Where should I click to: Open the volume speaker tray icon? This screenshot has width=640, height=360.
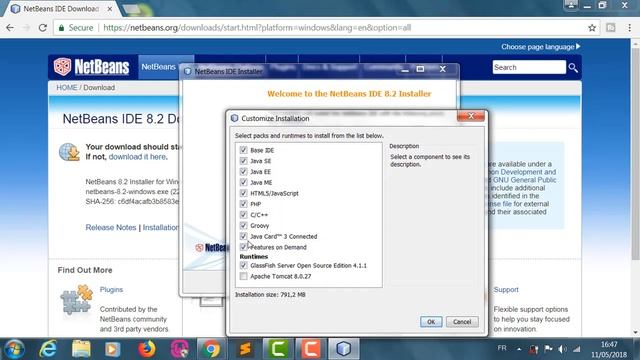(562, 349)
